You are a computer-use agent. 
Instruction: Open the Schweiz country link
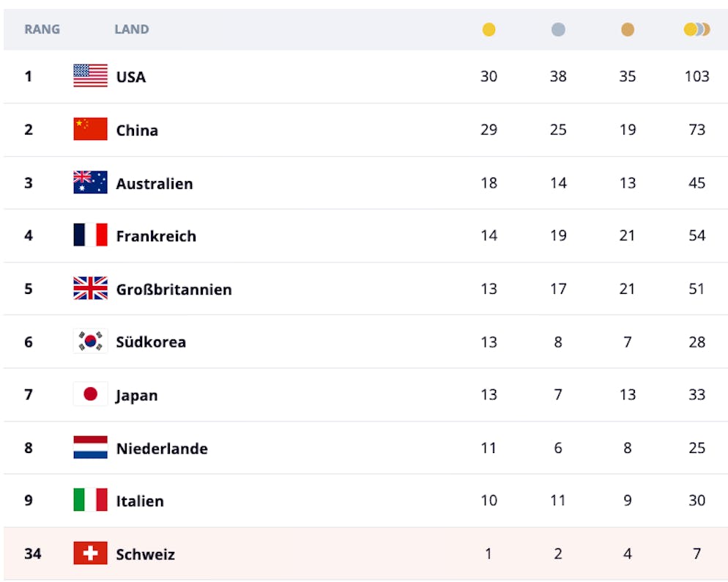pos(145,554)
